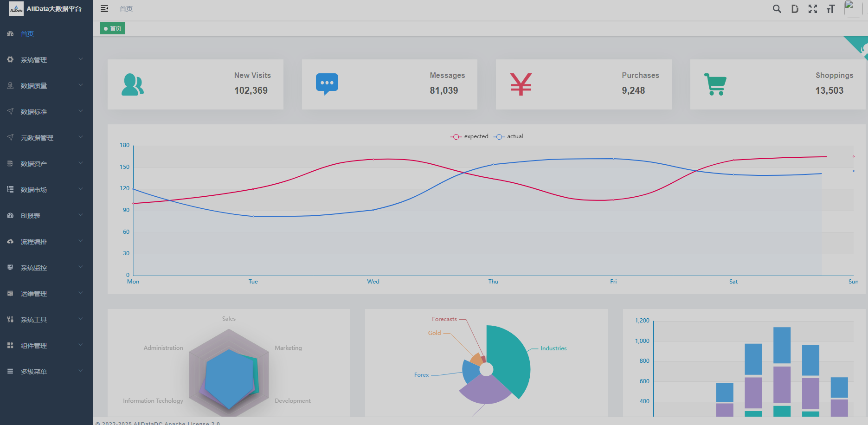Open the user avatar in top right
The height and width of the screenshot is (425, 868).
click(x=852, y=8)
